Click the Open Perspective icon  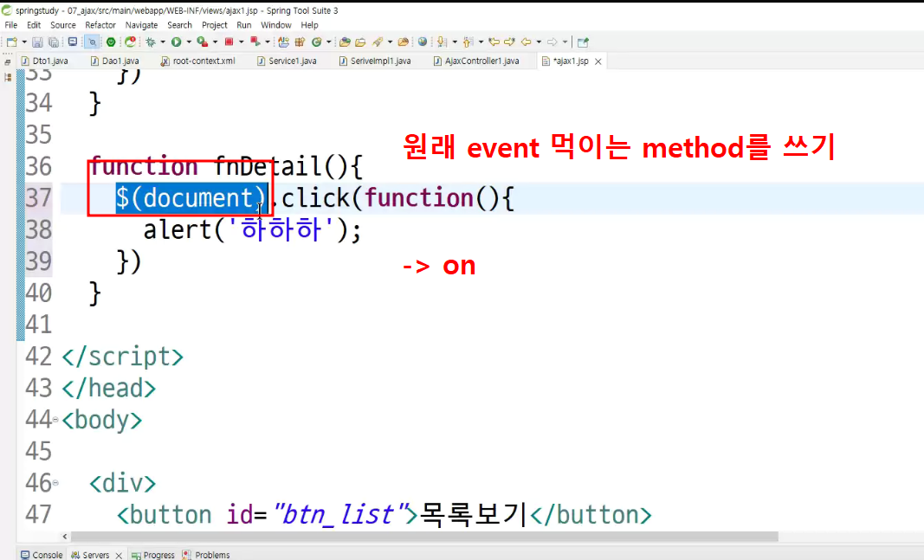(583, 42)
